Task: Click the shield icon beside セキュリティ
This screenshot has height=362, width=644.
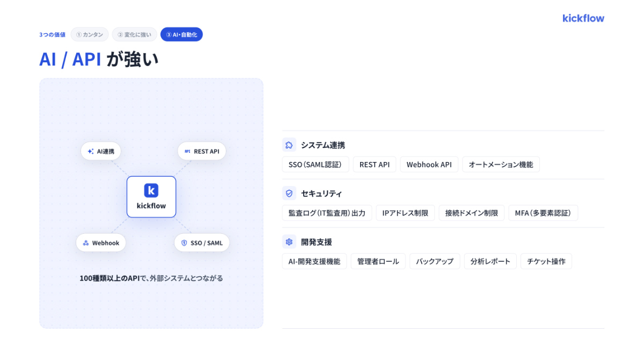Action: point(289,193)
